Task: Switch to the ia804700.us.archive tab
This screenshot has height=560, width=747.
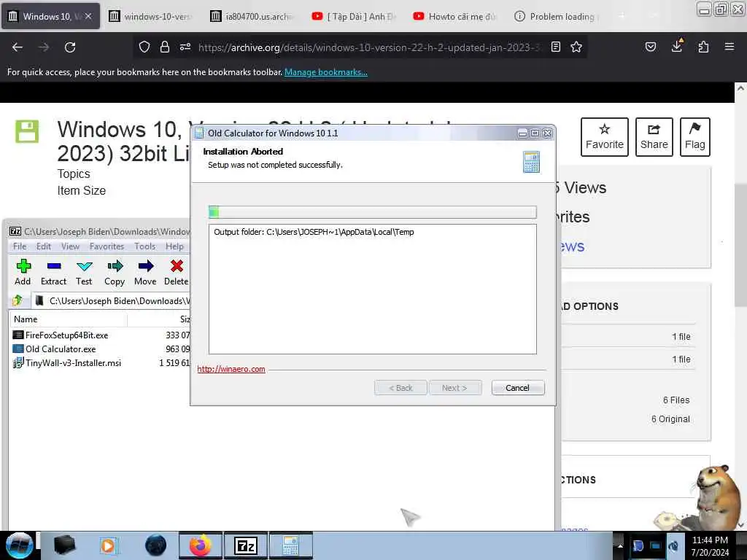Action: pyautogui.click(x=252, y=16)
